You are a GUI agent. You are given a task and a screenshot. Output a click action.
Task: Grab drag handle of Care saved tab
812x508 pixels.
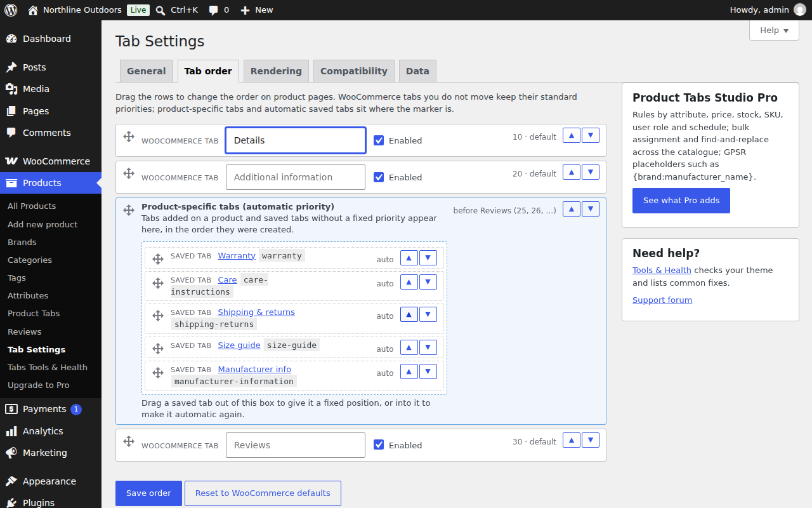click(158, 283)
